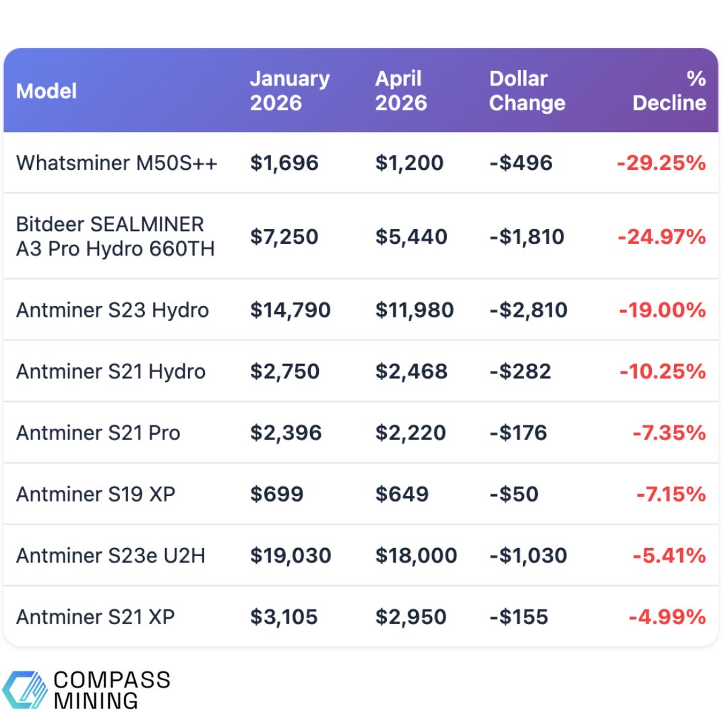Viewport: 728px width, 728px height.
Task: Select the -$1,810 dollar change cell
Action: pos(527,237)
